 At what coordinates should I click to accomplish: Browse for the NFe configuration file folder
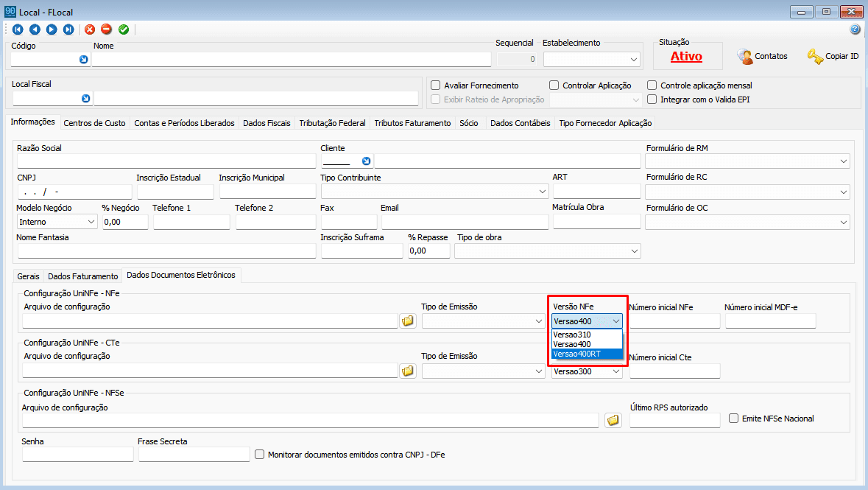coord(408,321)
